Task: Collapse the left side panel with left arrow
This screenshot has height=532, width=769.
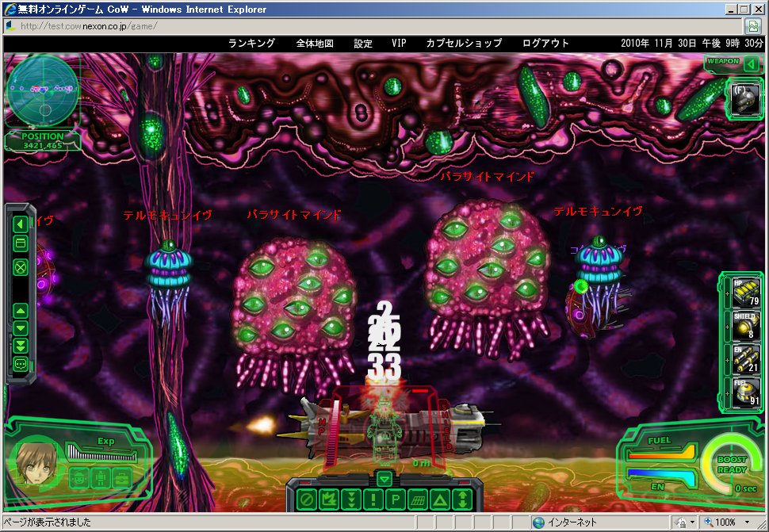Action: [x=20, y=224]
